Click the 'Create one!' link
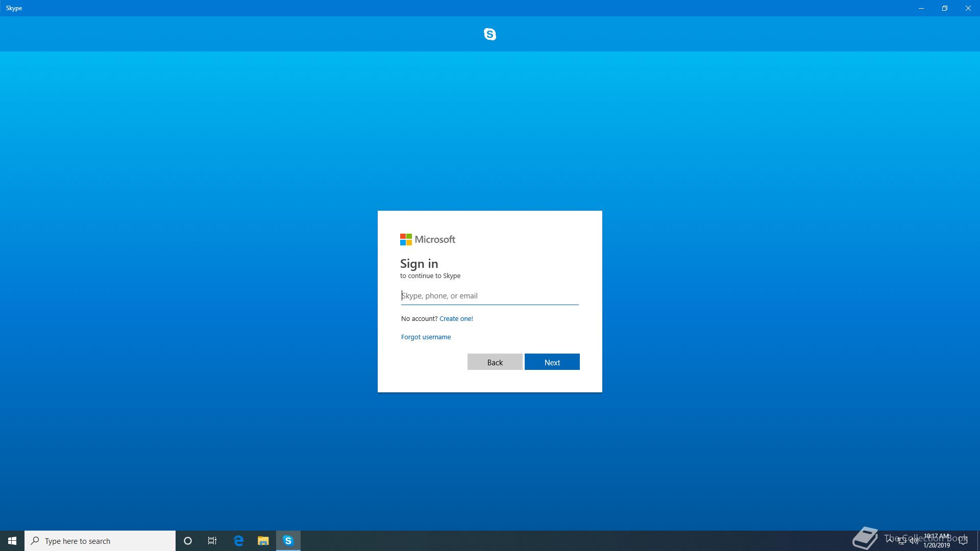 coord(456,318)
